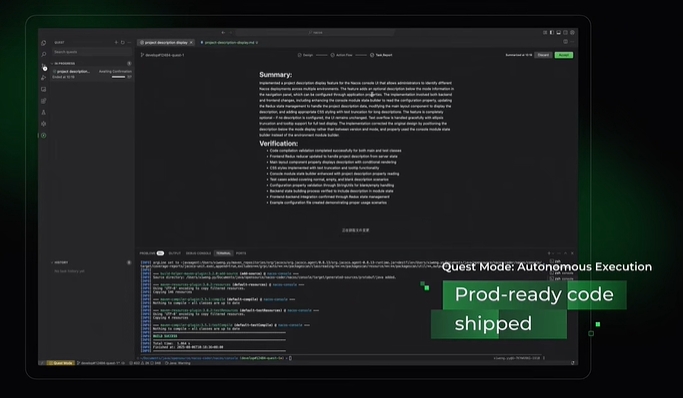The width and height of the screenshot is (683, 398).
Task: Open the Search icon in activity bar
Action: [44, 54]
